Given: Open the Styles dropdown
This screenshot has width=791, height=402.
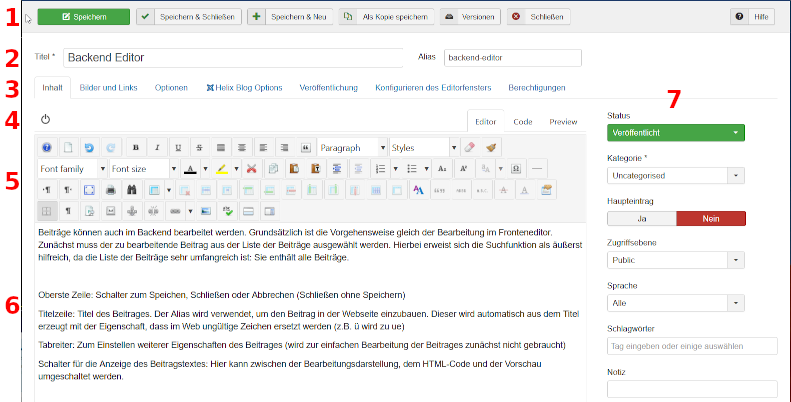Looking at the screenshot, I should [x=424, y=148].
